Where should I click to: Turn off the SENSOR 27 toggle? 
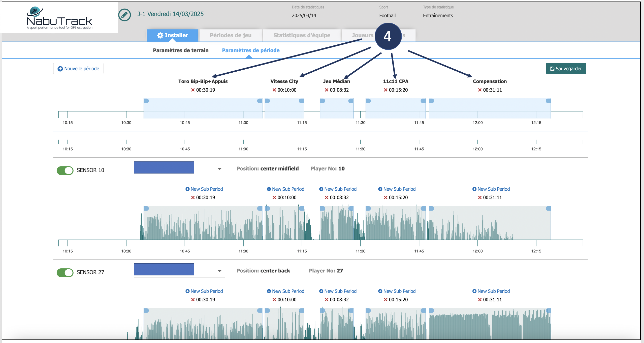(65, 273)
